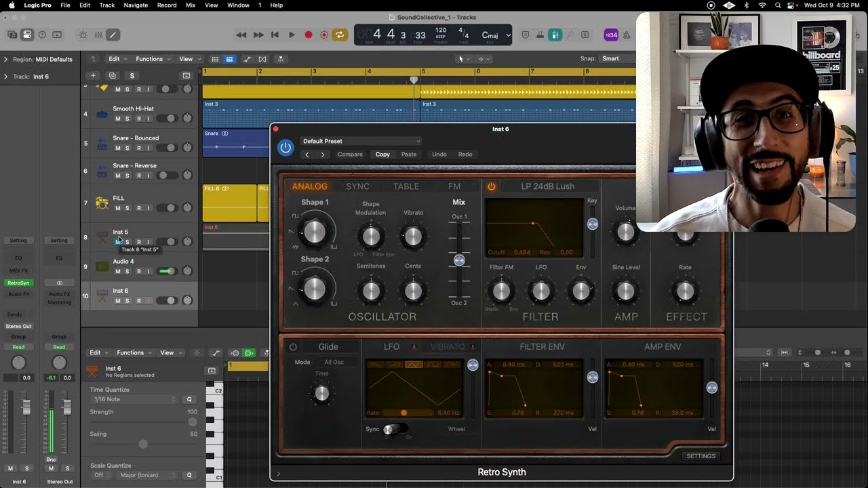This screenshot has height=488, width=868.
Task: Open tracks area Edit menu
Action: [117, 59]
